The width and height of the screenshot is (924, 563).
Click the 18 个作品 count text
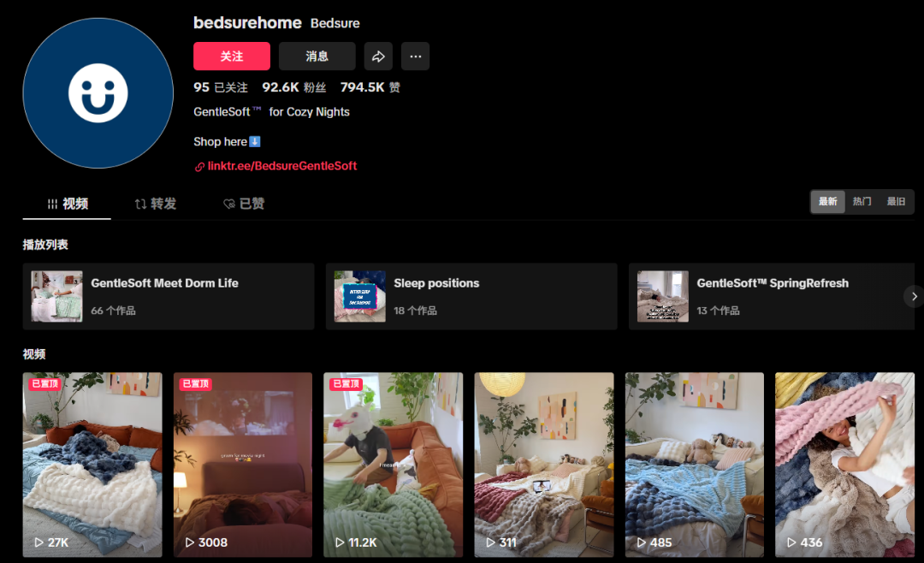tap(416, 311)
